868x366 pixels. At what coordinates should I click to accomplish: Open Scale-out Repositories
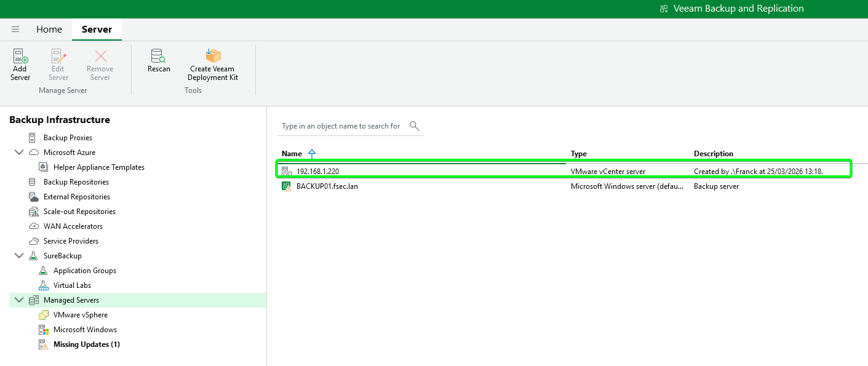coord(79,212)
